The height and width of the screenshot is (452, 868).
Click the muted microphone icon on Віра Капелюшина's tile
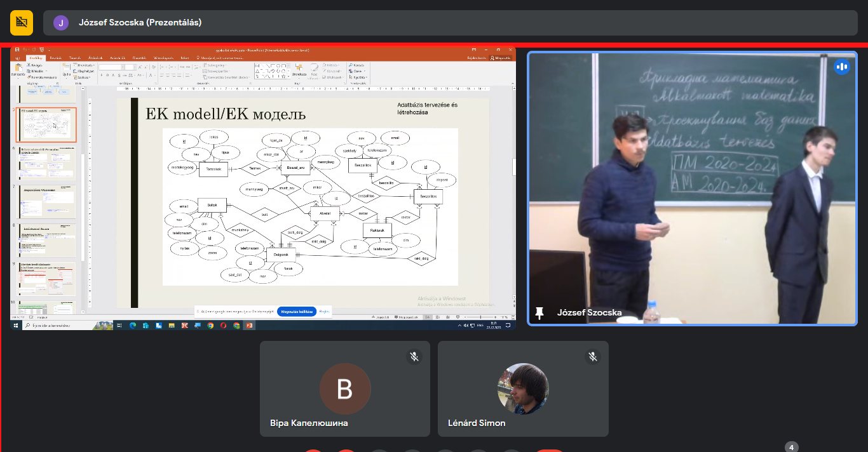click(414, 357)
